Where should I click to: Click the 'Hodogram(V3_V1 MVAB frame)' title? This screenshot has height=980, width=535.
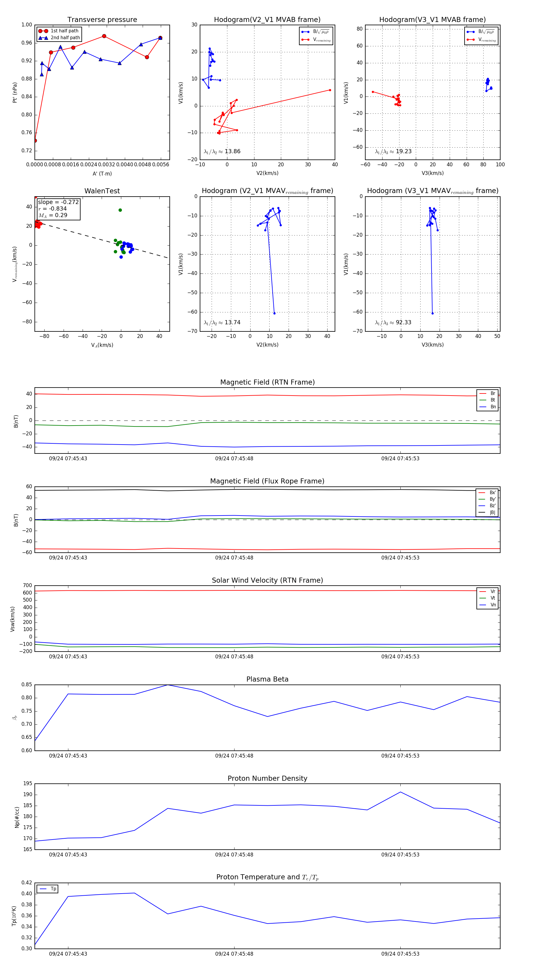432,20
